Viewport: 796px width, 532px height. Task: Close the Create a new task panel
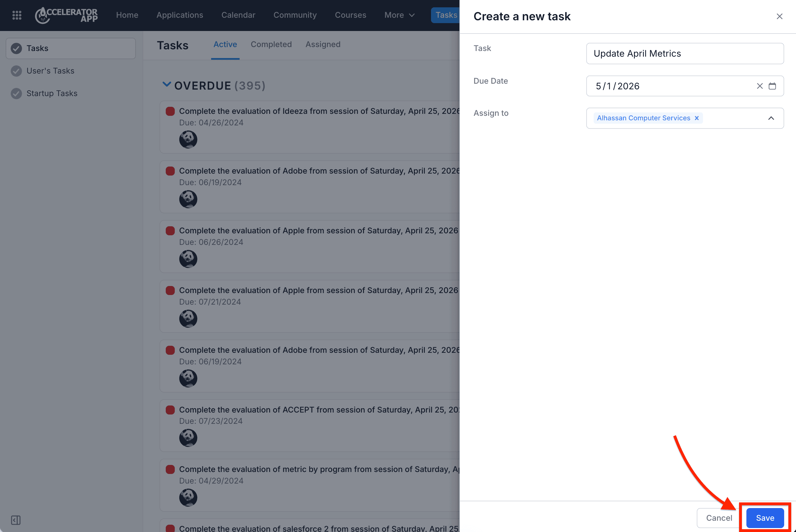coord(779,16)
